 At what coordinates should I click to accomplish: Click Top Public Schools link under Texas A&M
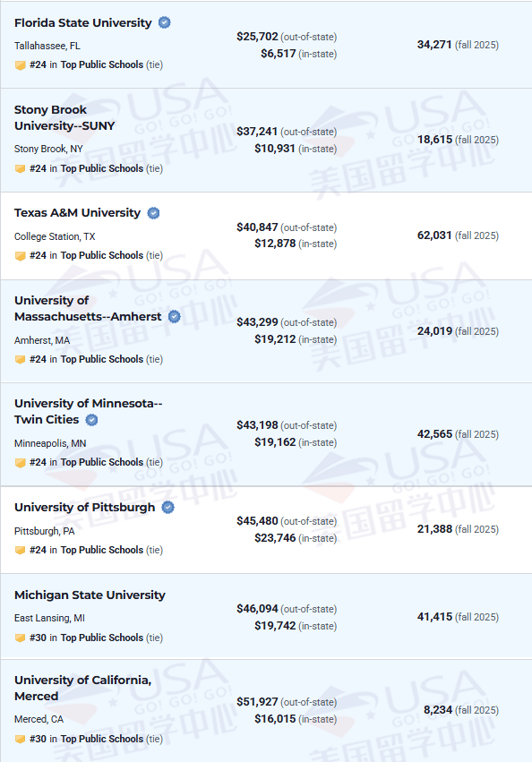(x=102, y=255)
